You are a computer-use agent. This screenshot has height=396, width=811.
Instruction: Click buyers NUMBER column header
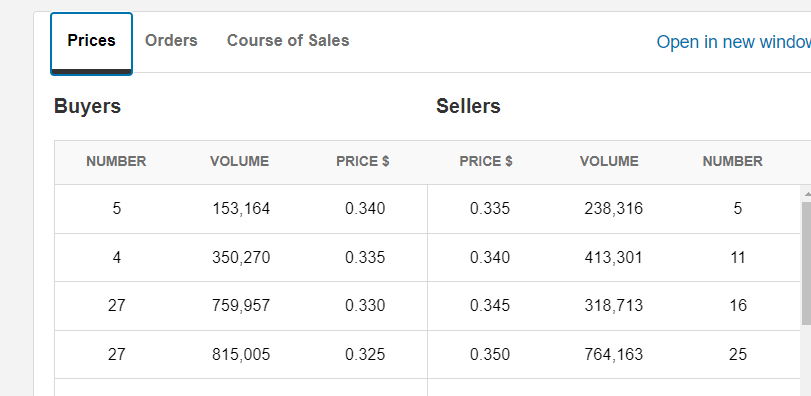click(x=116, y=161)
